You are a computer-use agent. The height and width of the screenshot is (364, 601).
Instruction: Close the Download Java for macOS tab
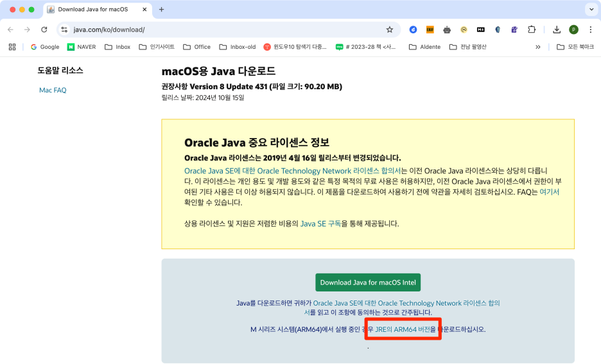[x=144, y=10]
